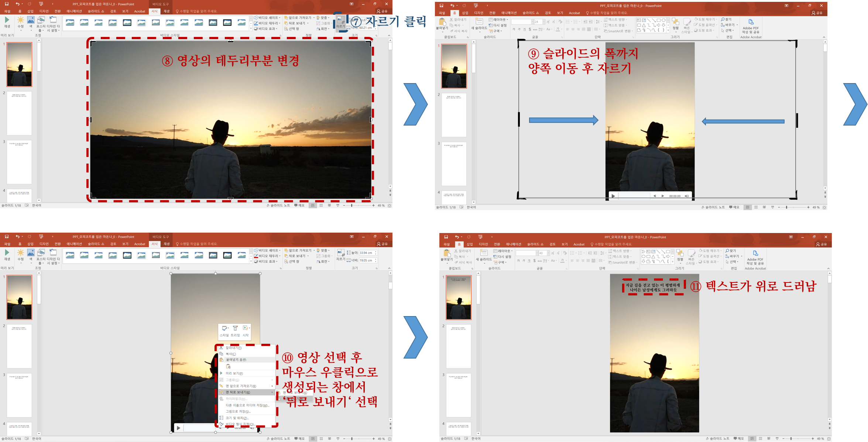Viewport: 868px width, 442px height.
Task: Click 파일 file button in bottom-right window
Action: tap(447, 244)
